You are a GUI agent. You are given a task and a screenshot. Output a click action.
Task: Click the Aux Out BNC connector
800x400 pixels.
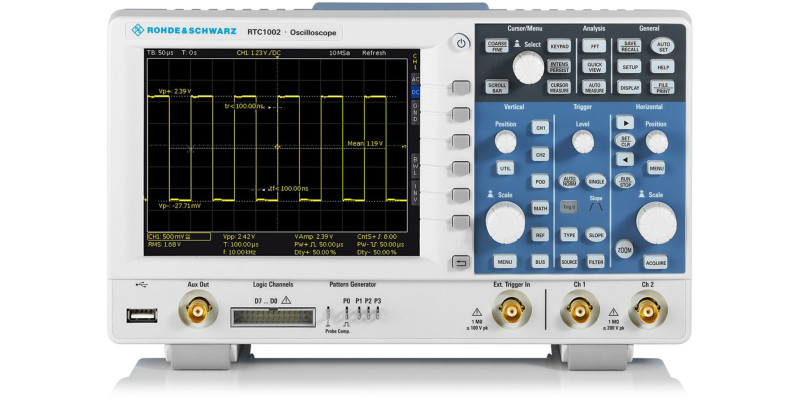[198, 309]
